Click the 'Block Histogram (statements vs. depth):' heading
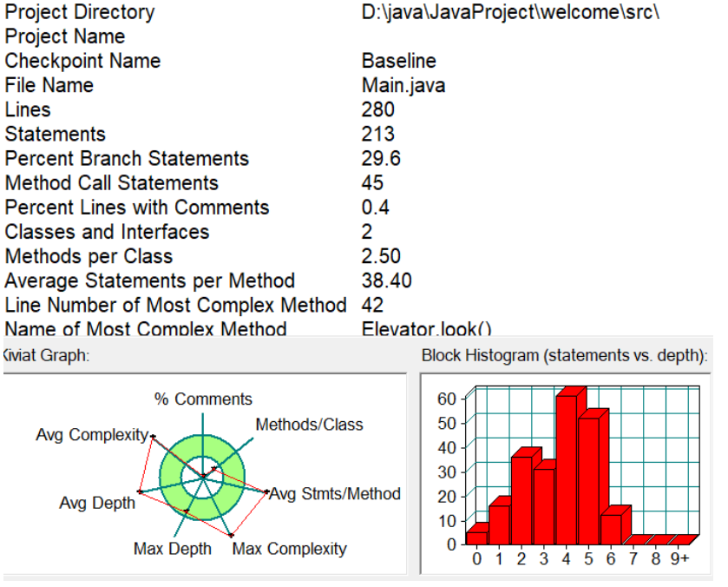The image size is (728, 587). (565, 355)
